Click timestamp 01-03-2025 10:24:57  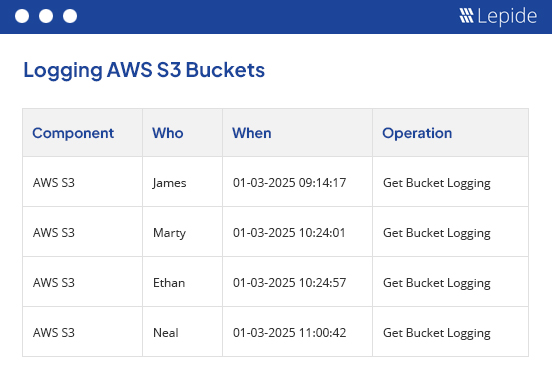coord(289,283)
